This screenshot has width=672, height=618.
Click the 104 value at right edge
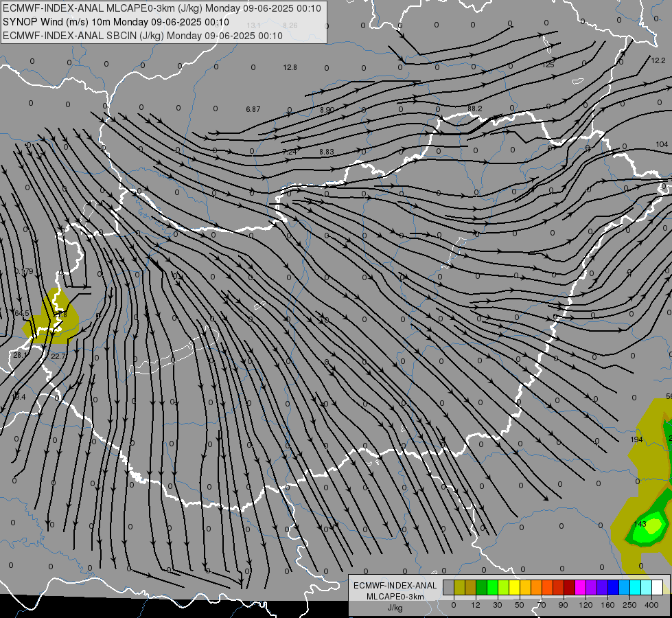(x=662, y=144)
